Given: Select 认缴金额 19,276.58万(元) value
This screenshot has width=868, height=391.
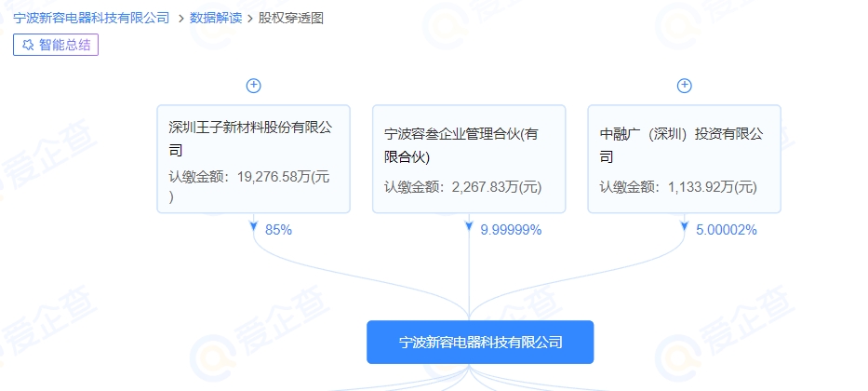Looking at the screenshot, I should [249, 186].
